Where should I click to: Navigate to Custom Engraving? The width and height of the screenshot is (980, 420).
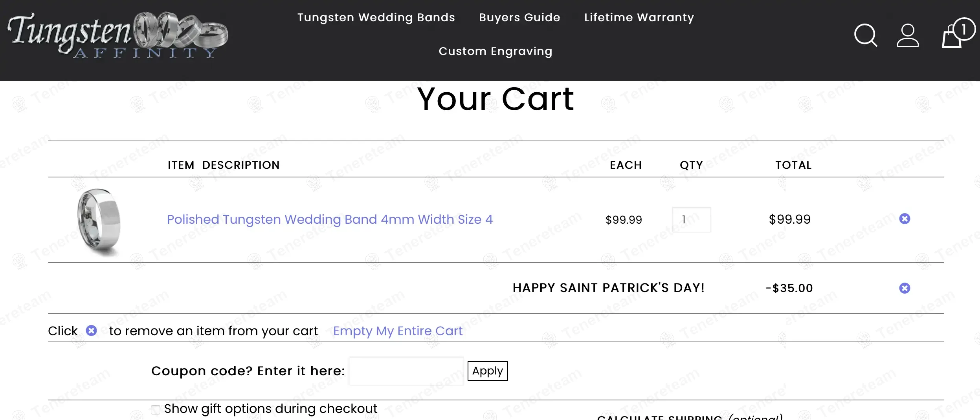[x=495, y=51]
